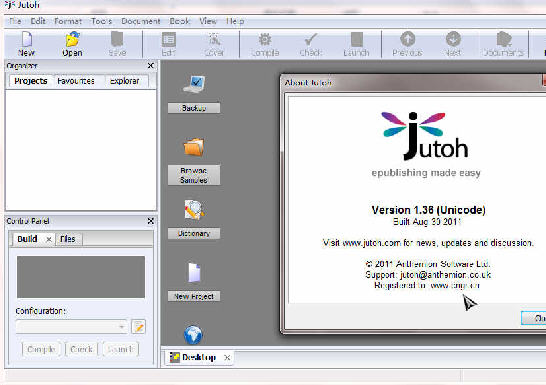Click the Compile gear toolbar icon
Image resolution: width=546 pixels, height=385 pixels.
(265, 39)
